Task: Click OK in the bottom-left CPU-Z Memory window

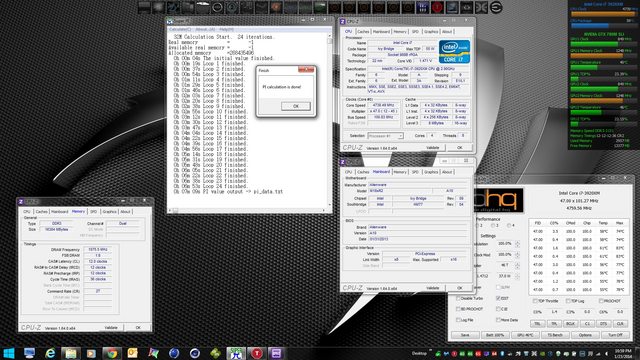Action: (138, 327)
